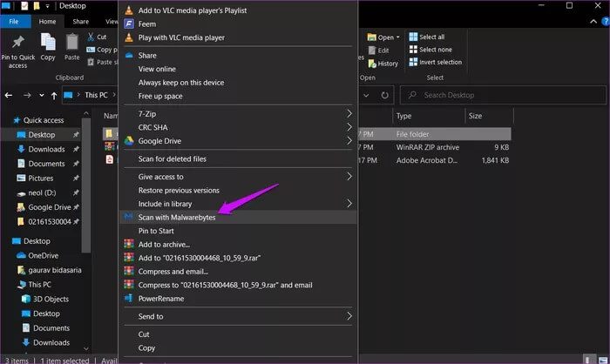Click the VLC icon next to Play with VLC
The width and height of the screenshot is (610, 364).
coord(129,37)
